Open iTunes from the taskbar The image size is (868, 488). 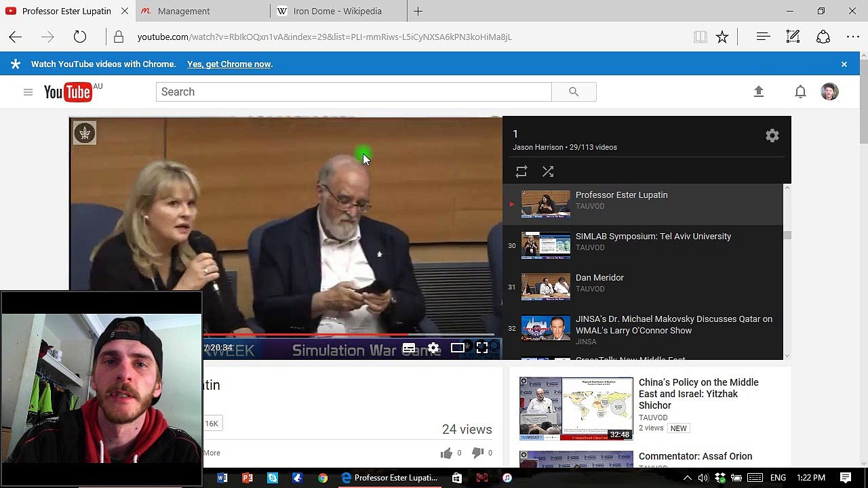pyautogui.click(x=507, y=478)
